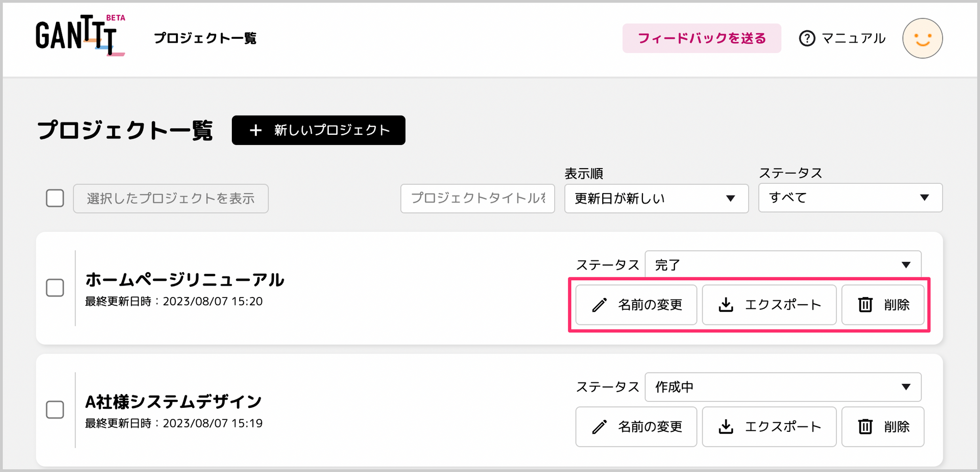Click プロジェクト一覧 in the header navigation
Screen dimensions: 980x472
point(205,38)
